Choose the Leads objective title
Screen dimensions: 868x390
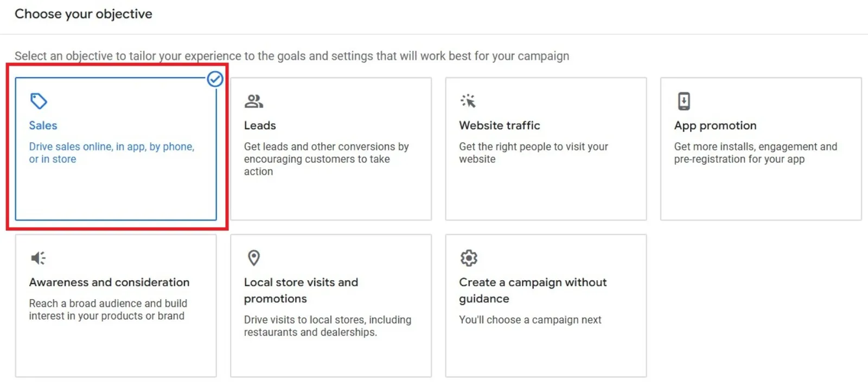coord(260,125)
